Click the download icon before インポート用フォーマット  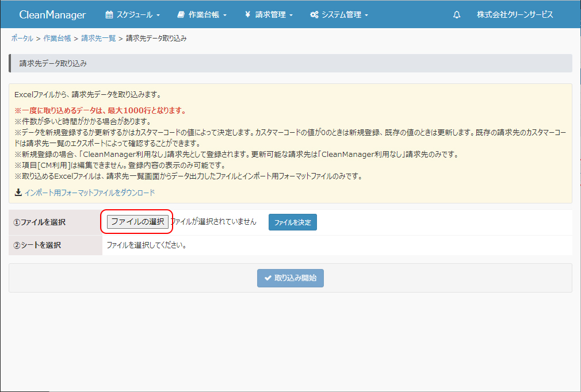(18, 193)
